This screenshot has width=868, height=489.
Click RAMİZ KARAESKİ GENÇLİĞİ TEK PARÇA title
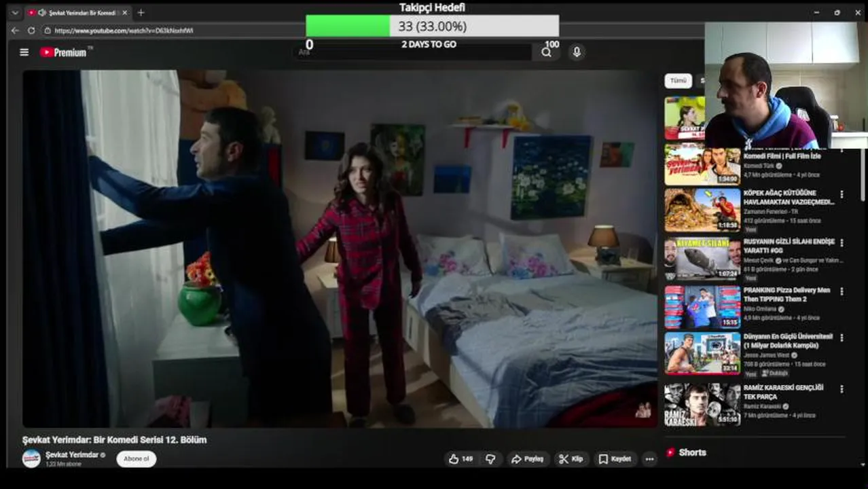pos(783,392)
